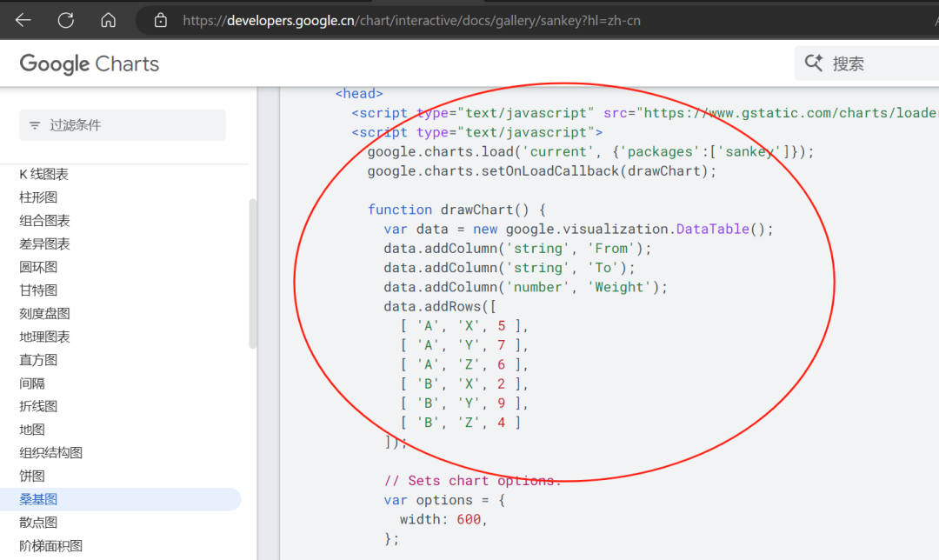Click the site lock security icon
Image resolution: width=939 pixels, height=560 pixels.
(x=161, y=20)
